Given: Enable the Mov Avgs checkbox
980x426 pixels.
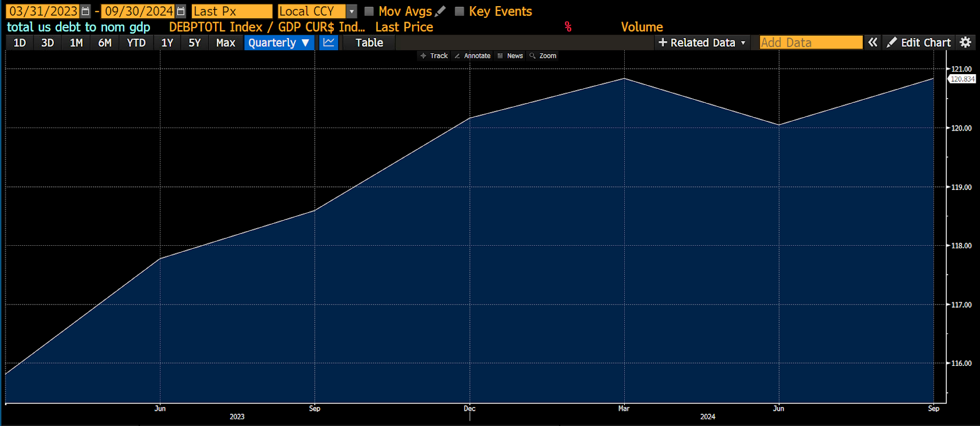Looking at the screenshot, I should point(369,12).
